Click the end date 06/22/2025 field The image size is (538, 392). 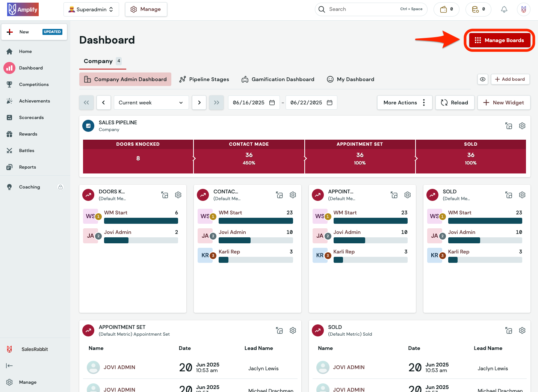(x=311, y=103)
